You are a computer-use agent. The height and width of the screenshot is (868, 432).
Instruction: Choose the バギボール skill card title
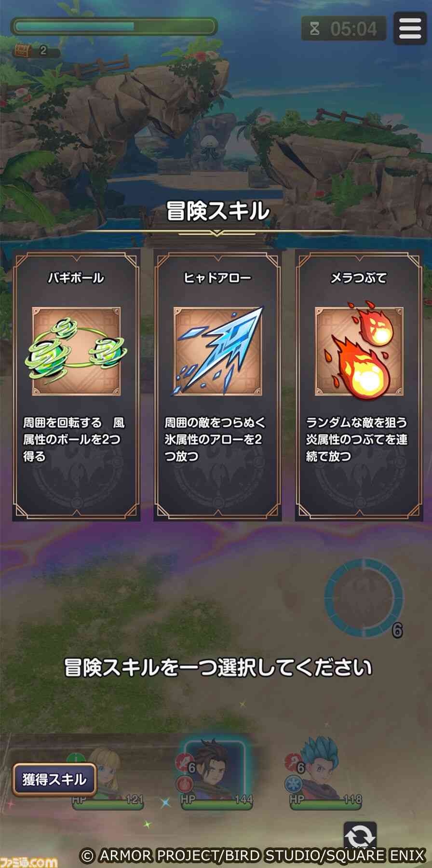point(76,278)
